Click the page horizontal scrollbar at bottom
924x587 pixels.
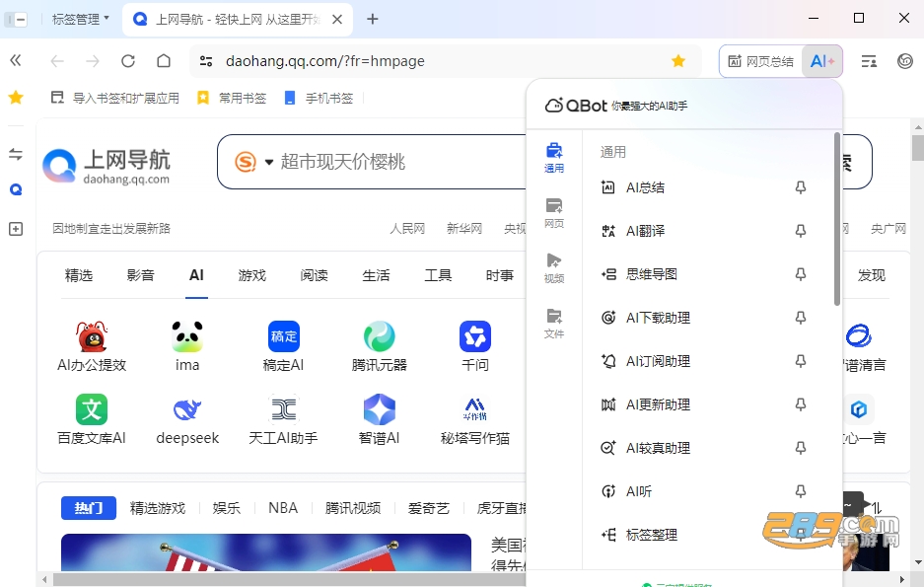click(x=289, y=580)
